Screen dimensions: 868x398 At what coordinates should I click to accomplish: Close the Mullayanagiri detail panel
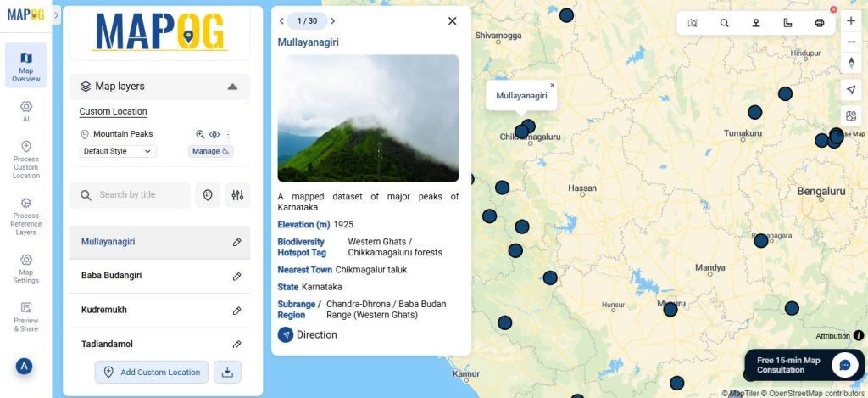[x=453, y=21]
